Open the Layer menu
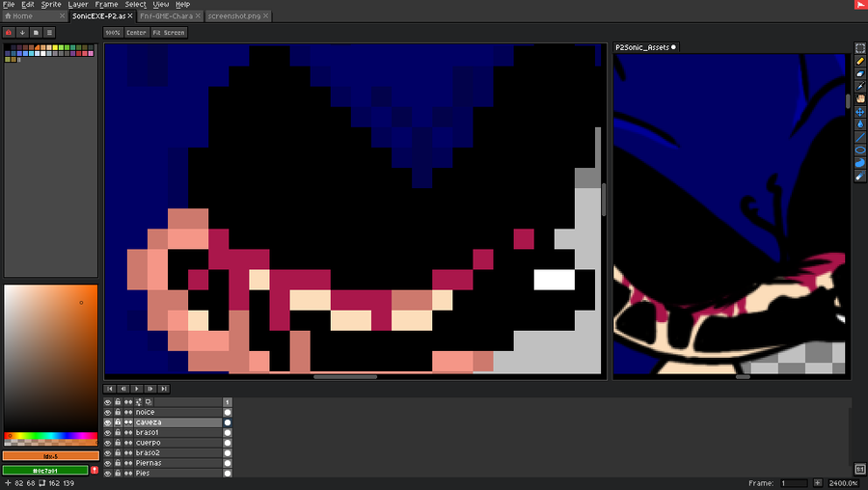Screen dimensions: 868x490 click(78, 5)
